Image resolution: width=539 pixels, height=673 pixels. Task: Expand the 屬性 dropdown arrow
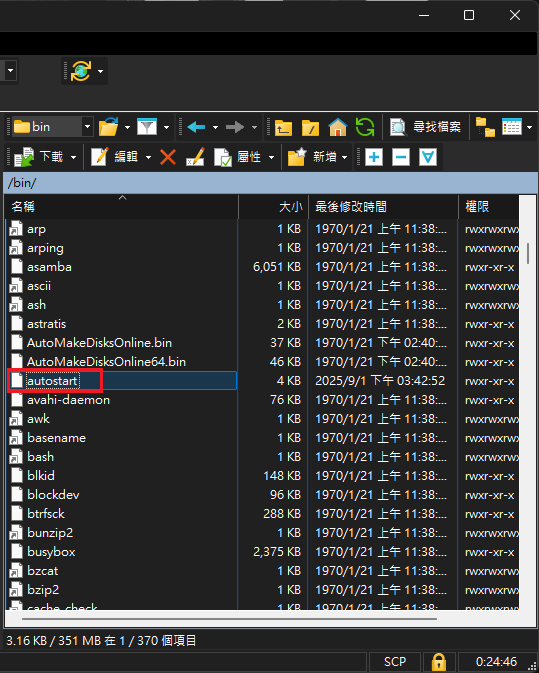coord(271,158)
